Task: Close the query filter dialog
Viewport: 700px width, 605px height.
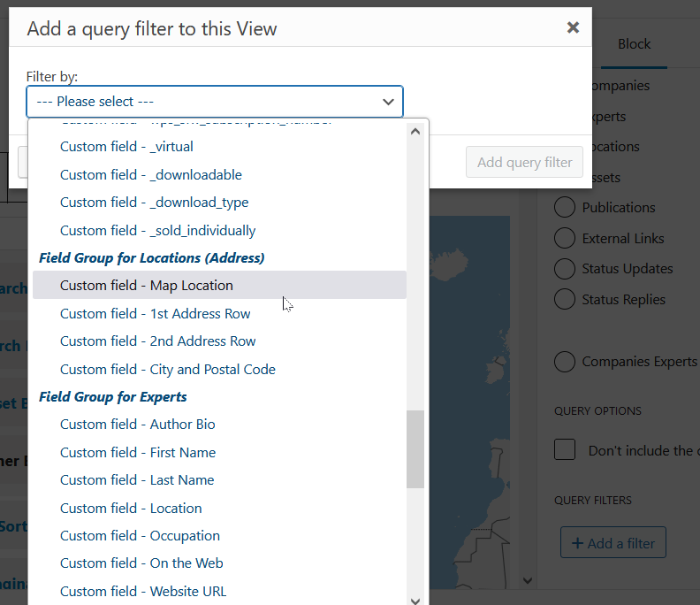Action: [573, 27]
